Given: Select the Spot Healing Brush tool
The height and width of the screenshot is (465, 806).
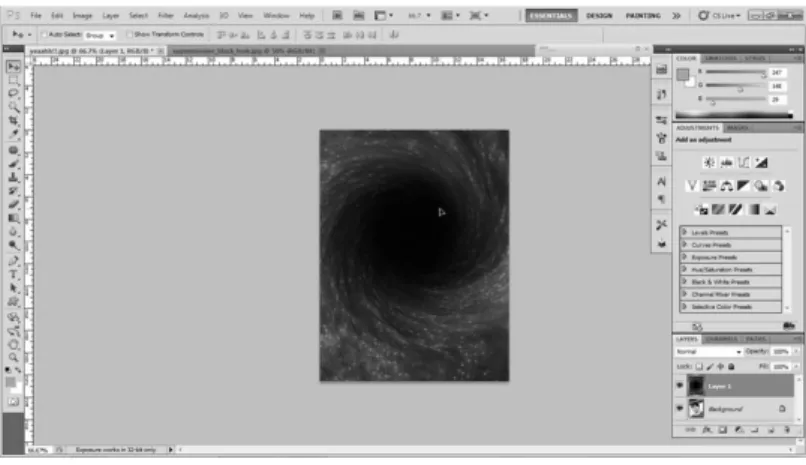Looking at the screenshot, I should (x=13, y=150).
